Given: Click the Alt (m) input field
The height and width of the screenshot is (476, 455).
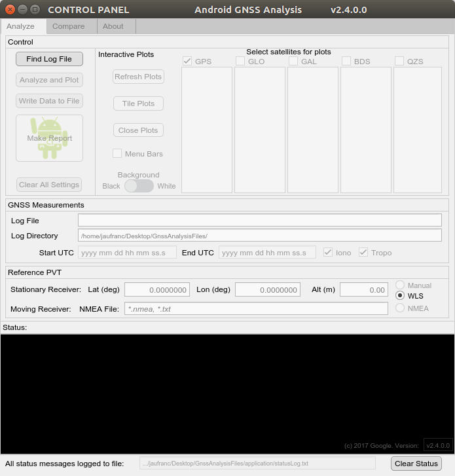Looking at the screenshot, I should click(x=364, y=289).
